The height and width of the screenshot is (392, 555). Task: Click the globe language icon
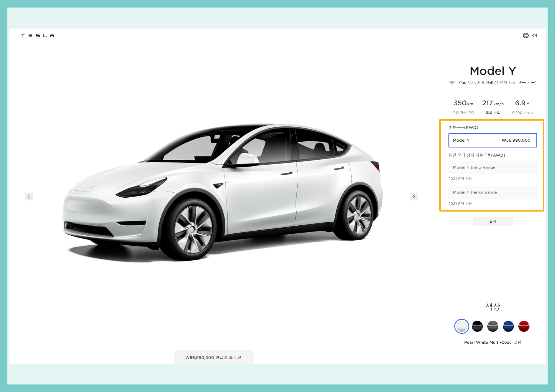(526, 35)
